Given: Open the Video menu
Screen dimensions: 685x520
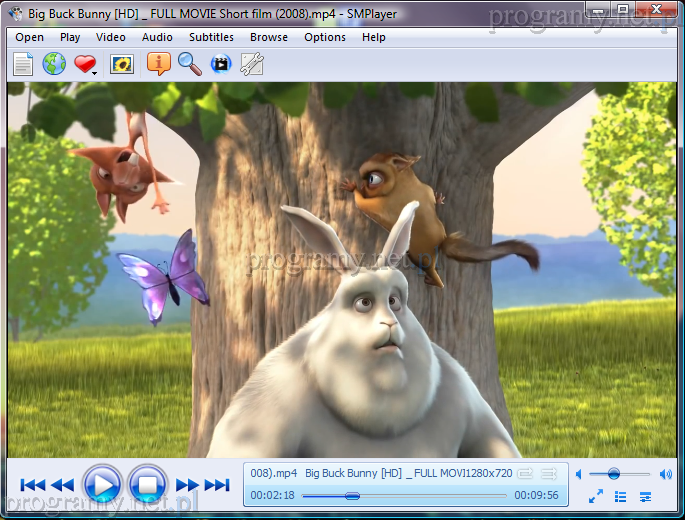Looking at the screenshot, I should [x=111, y=37].
